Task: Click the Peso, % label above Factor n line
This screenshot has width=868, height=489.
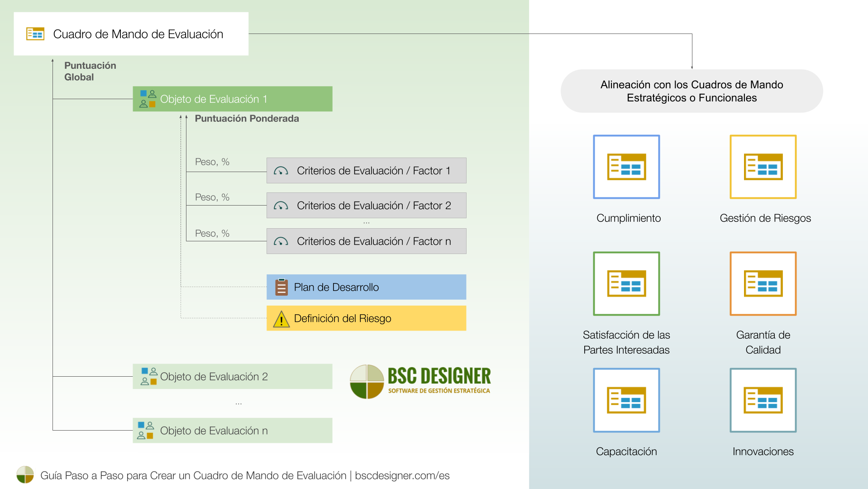Action: pyautogui.click(x=212, y=234)
